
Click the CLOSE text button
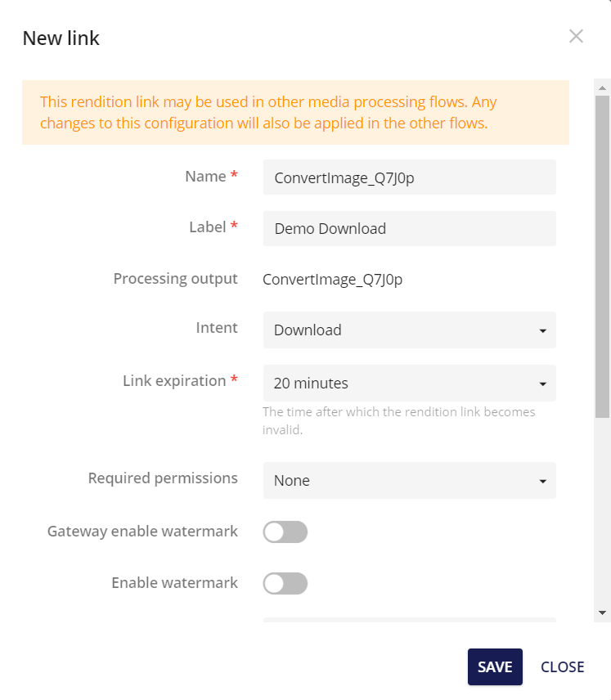pyautogui.click(x=562, y=667)
